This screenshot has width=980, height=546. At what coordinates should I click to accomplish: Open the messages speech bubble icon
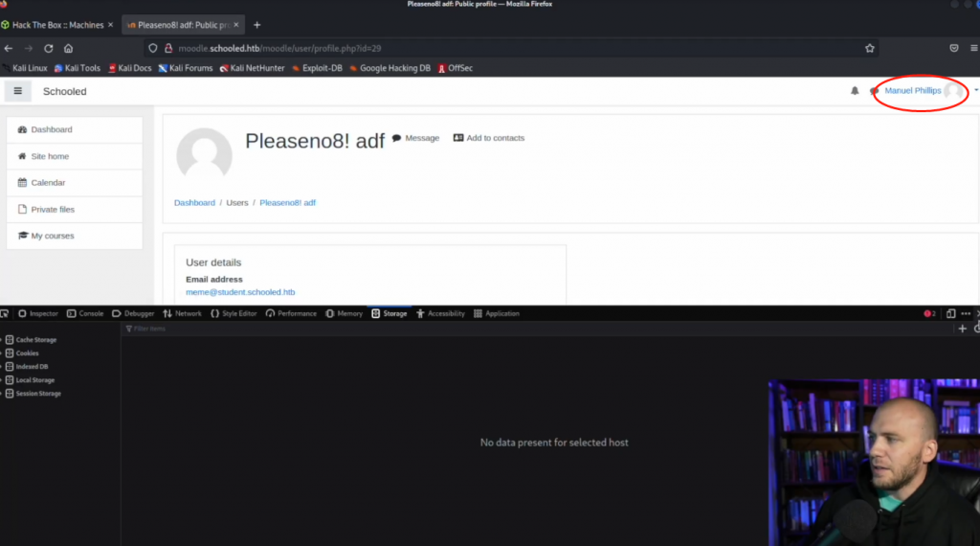(x=874, y=91)
